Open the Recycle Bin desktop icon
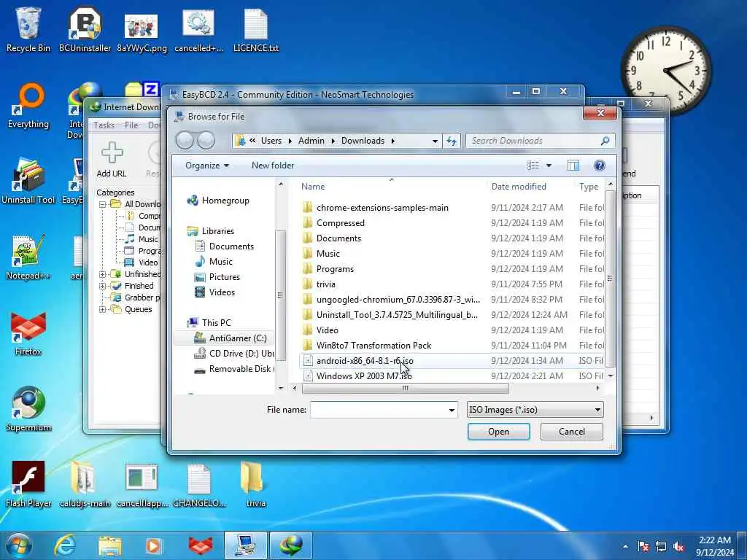The image size is (747, 560). [x=28, y=29]
